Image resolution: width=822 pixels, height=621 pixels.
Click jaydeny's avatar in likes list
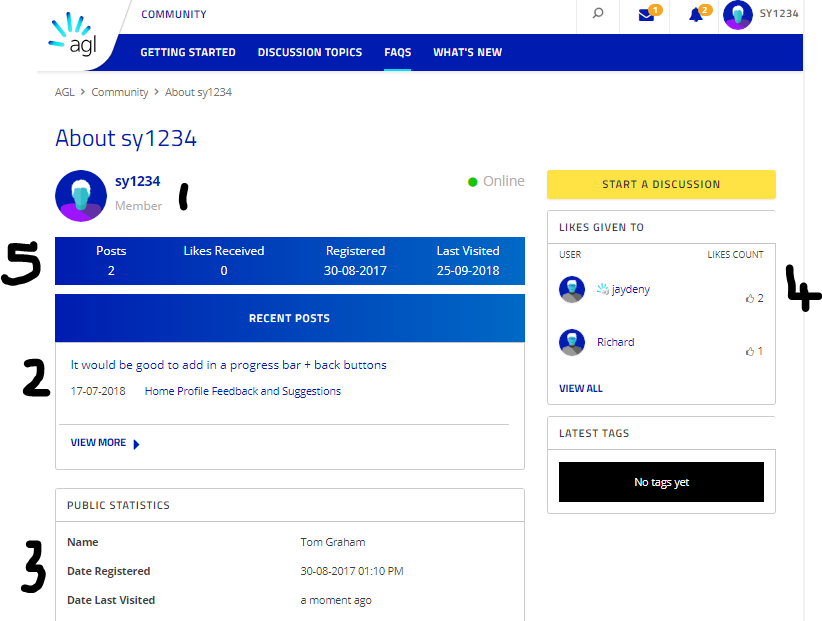coord(572,289)
